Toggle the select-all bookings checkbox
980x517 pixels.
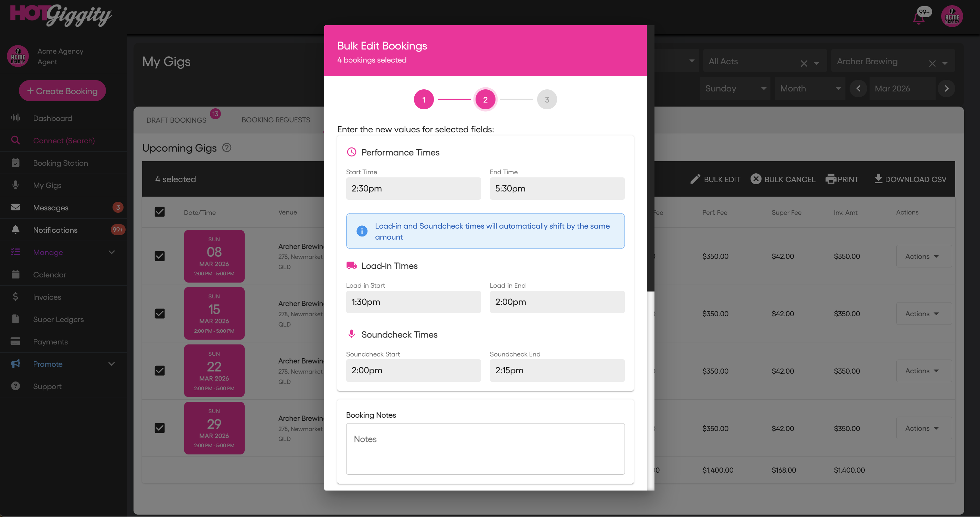(x=160, y=212)
